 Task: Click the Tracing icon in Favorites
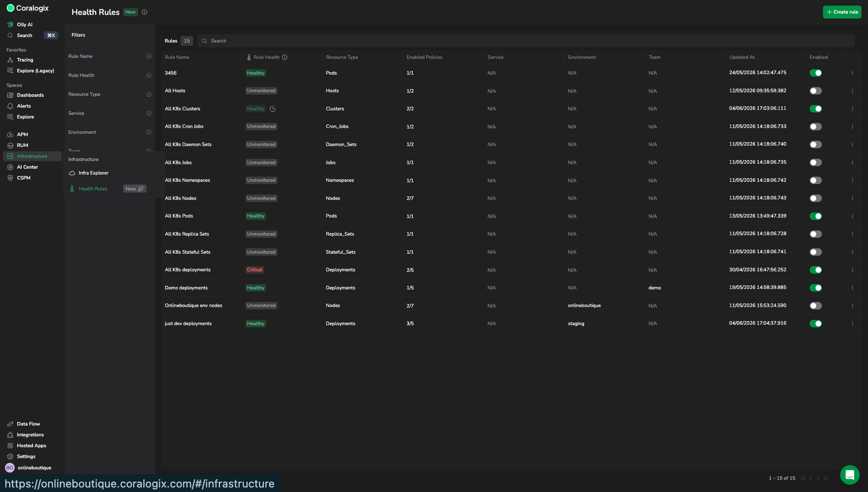coord(10,60)
